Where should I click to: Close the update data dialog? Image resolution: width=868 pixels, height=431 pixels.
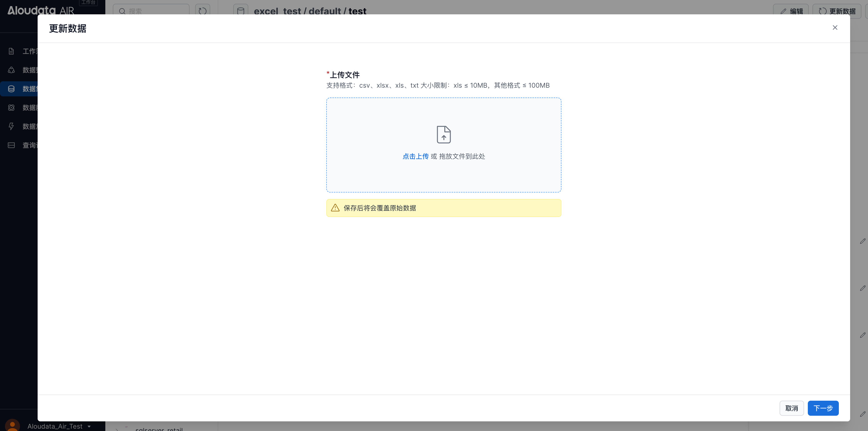(835, 27)
